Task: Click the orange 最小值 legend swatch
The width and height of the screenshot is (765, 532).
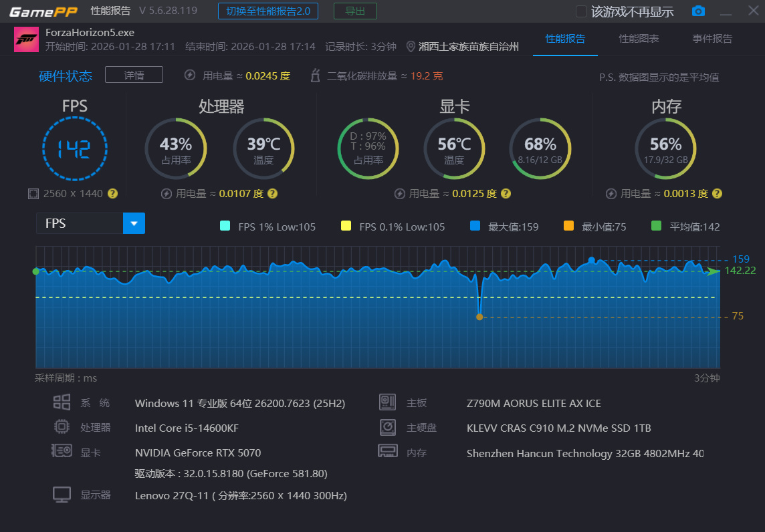Action: (x=568, y=226)
